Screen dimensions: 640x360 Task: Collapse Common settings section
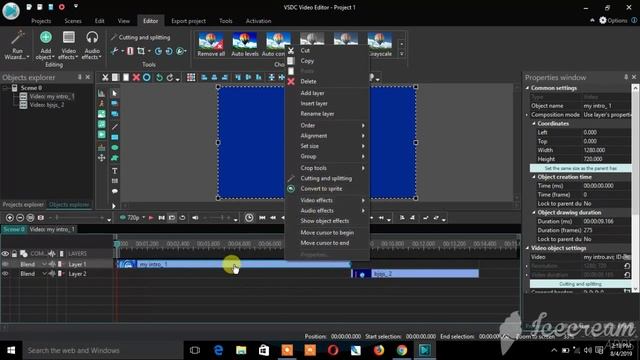coord(527,88)
